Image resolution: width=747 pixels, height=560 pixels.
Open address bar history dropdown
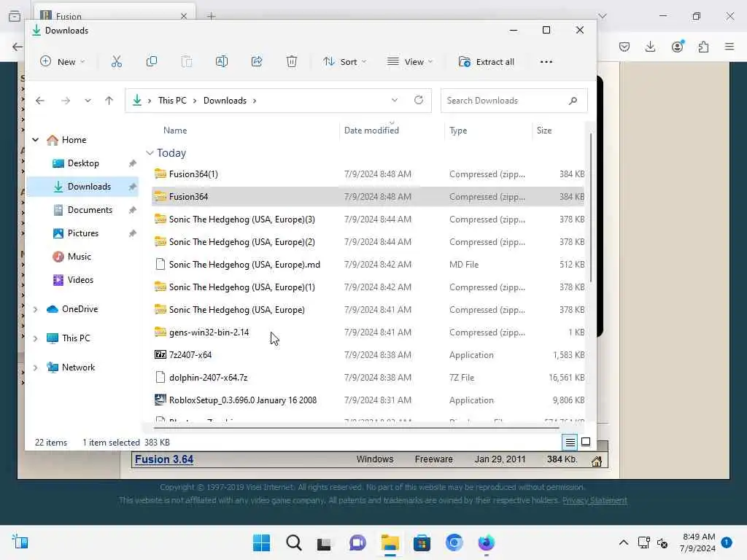[395, 100]
